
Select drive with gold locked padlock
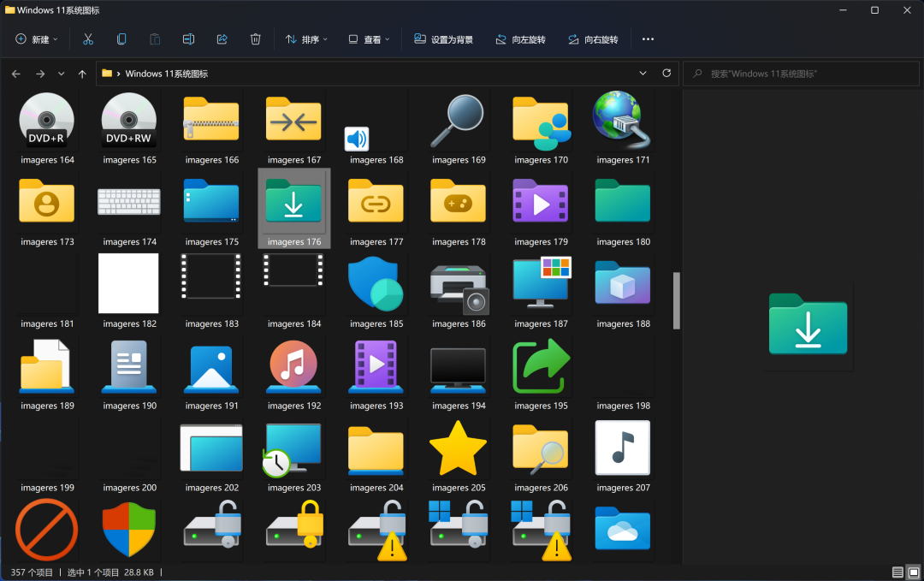coord(294,525)
